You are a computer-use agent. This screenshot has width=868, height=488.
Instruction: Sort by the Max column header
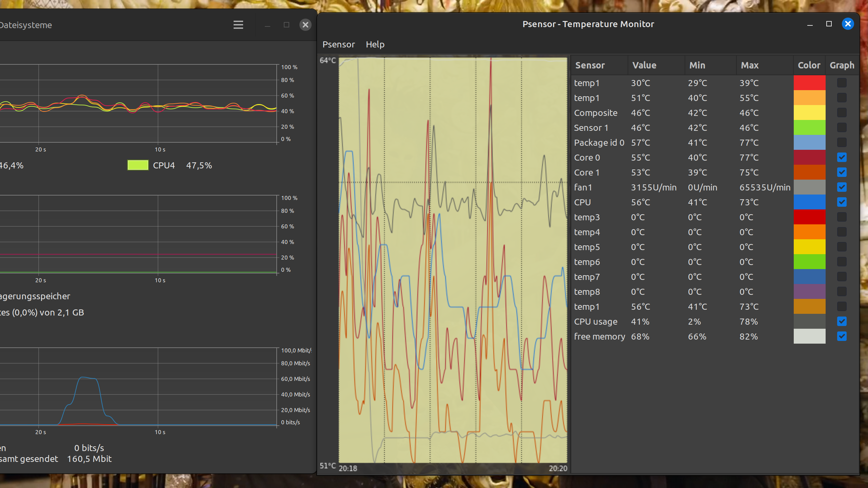coord(750,65)
